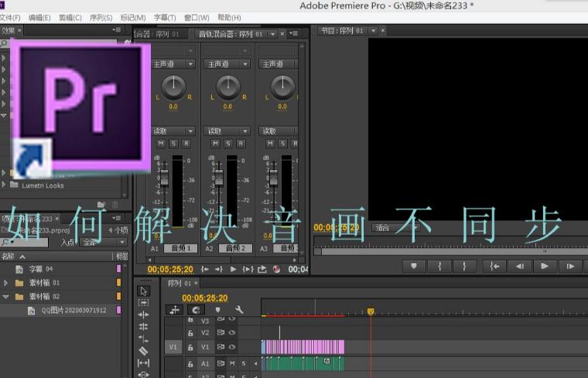This screenshot has width=588, height=378.
Task: Open 文件(F) menu
Action: coord(10,18)
